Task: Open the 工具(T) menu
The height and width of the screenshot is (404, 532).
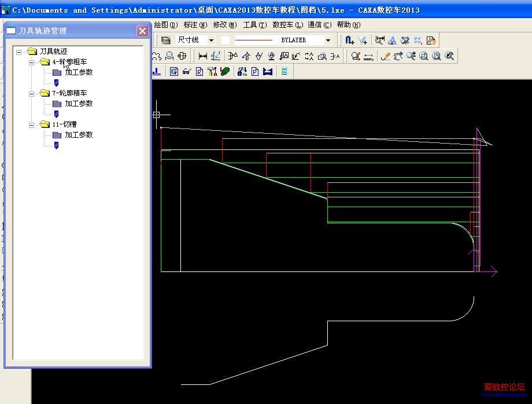Action: (254, 25)
